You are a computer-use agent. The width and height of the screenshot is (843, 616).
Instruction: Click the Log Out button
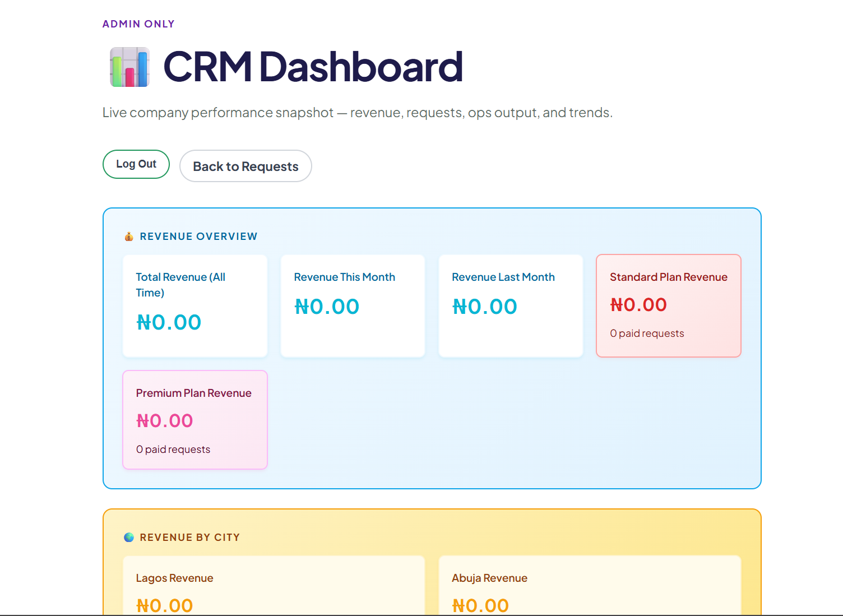[136, 164]
